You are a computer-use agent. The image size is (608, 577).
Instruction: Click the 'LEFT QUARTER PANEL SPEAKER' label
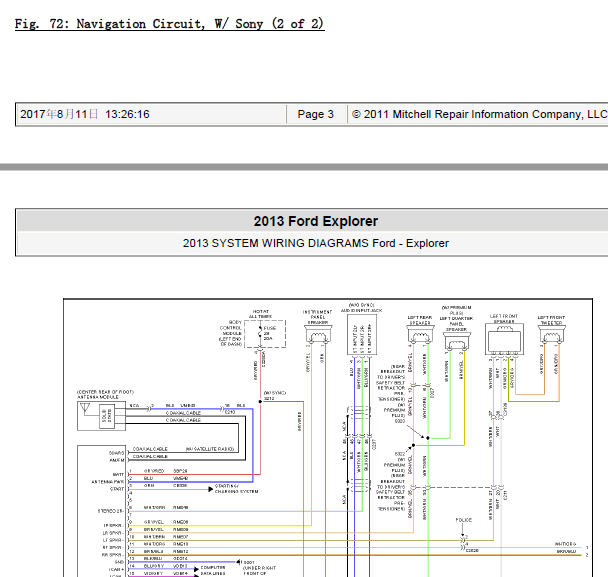tap(456, 324)
